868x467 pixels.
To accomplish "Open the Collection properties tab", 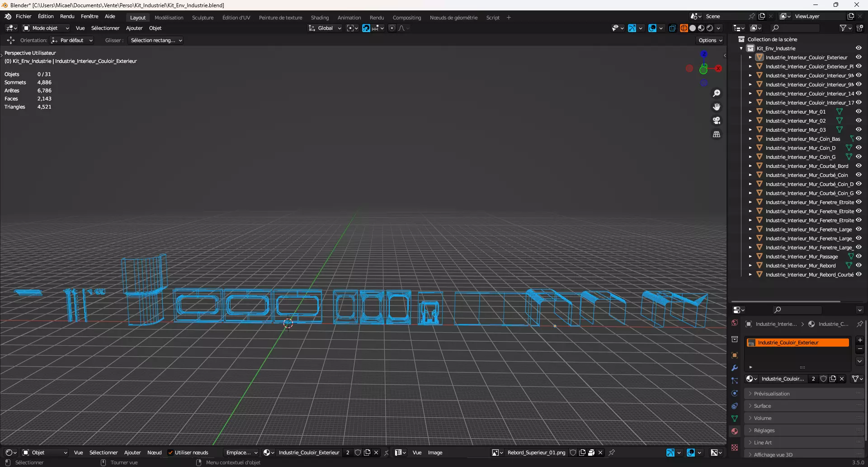I will tap(735, 339).
